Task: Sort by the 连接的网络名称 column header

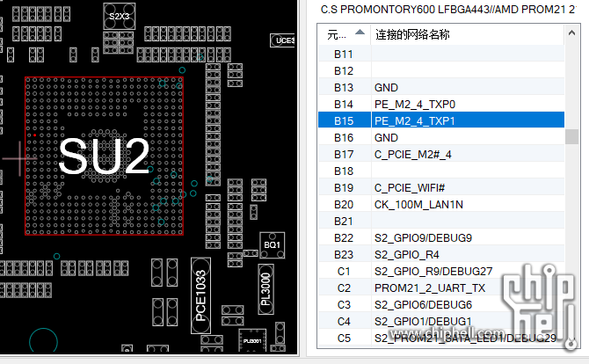Action: [x=468, y=34]
